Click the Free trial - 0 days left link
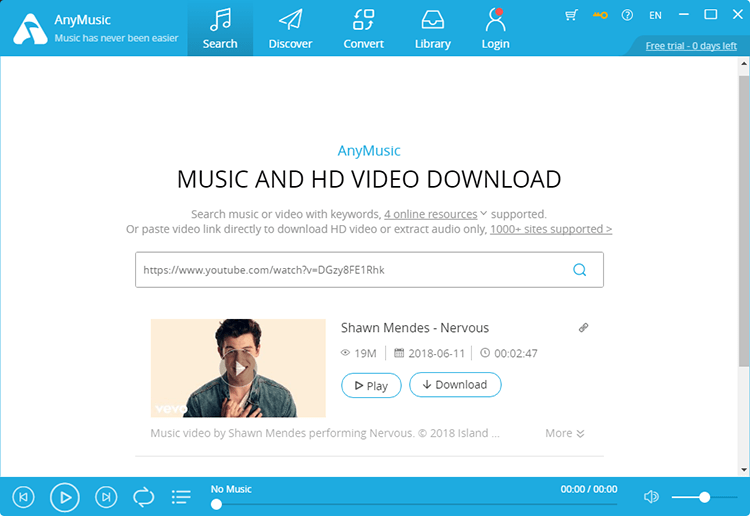 tap(691, 46)
